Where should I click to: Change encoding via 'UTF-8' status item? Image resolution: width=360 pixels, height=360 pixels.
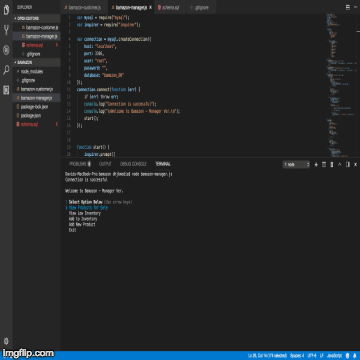click(312, 356)
